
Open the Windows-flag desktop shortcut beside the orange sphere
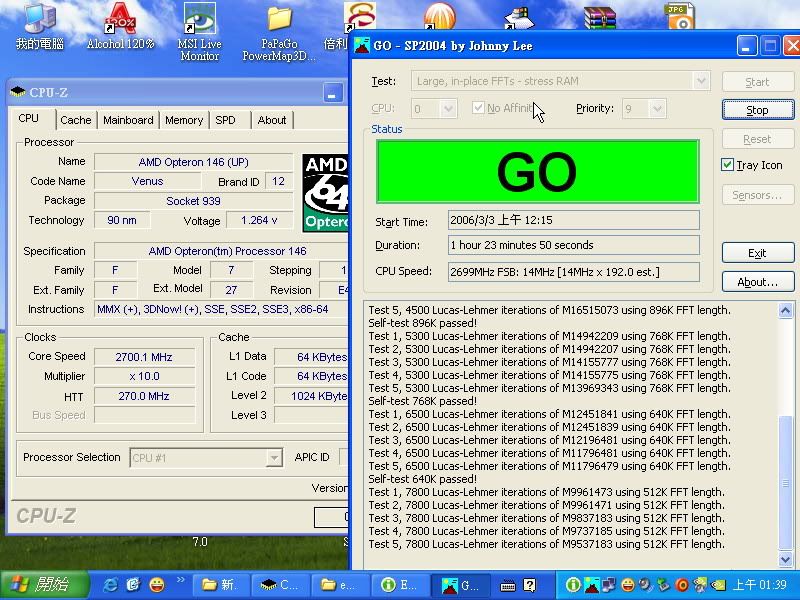tap(519, 17)
